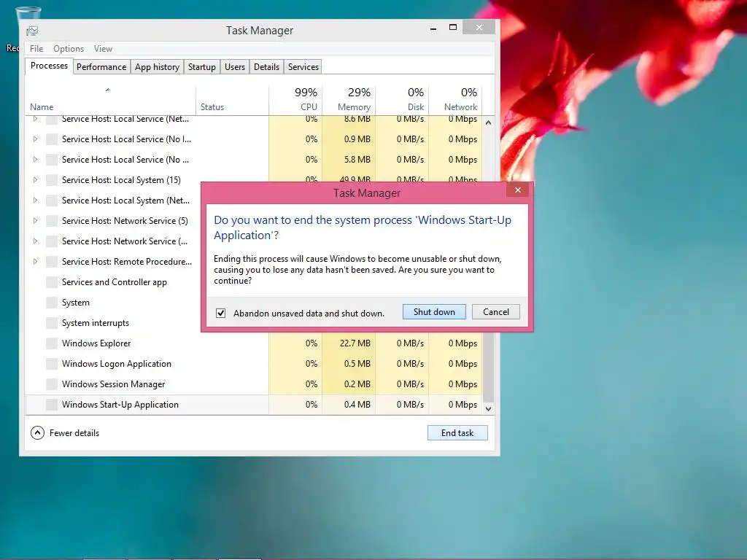
Task: Open the View menu
Action: 103,49
